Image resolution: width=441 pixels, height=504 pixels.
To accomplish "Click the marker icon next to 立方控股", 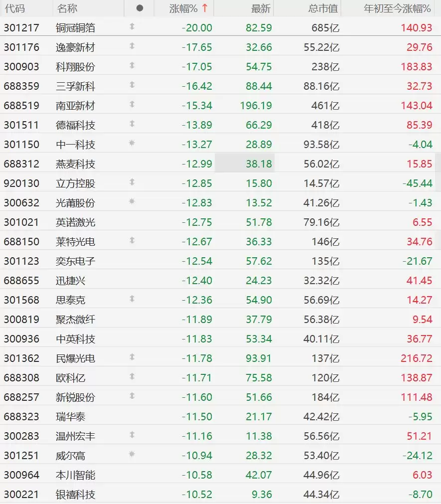I will (132, 182).
